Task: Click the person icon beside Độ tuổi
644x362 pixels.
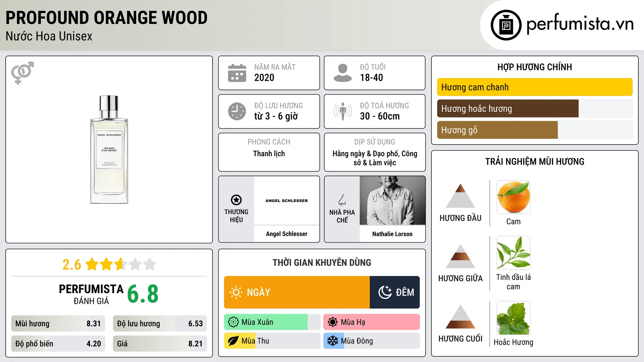Action: point(343,73)
